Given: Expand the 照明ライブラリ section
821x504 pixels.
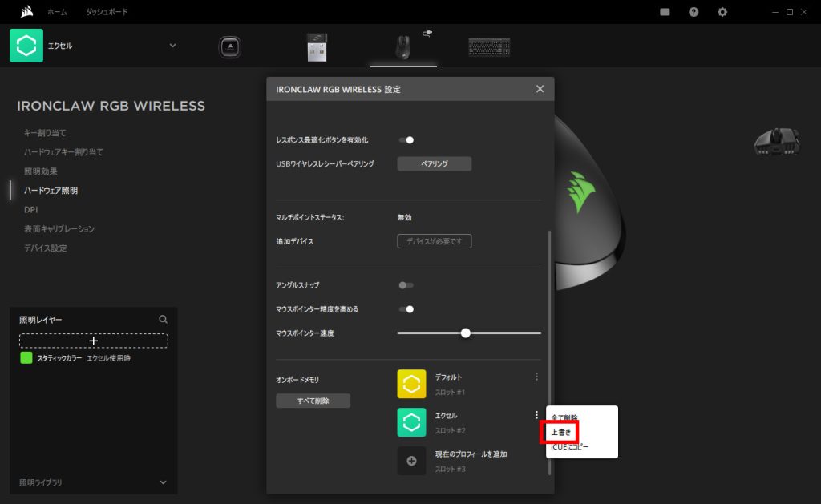Looking at the screenshot, I should click(164, 482).
